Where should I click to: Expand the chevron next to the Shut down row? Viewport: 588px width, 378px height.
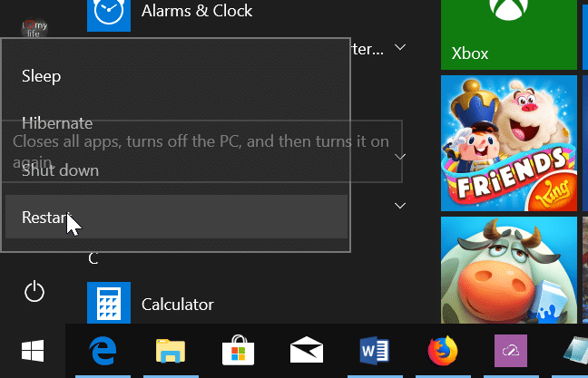[401, 157]
